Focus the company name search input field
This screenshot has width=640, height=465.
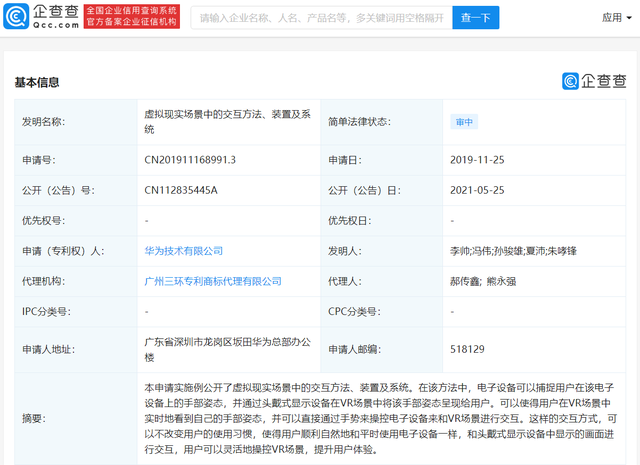[x=318, y=18]
